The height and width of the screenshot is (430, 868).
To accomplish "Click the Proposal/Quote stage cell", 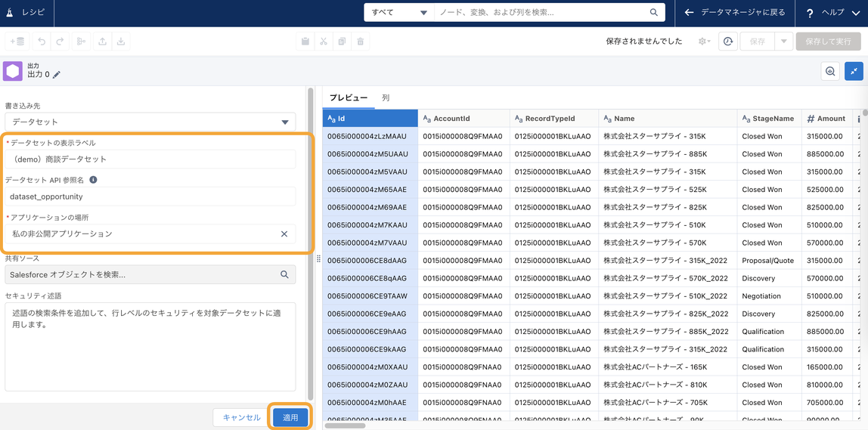I will [770, 260].
